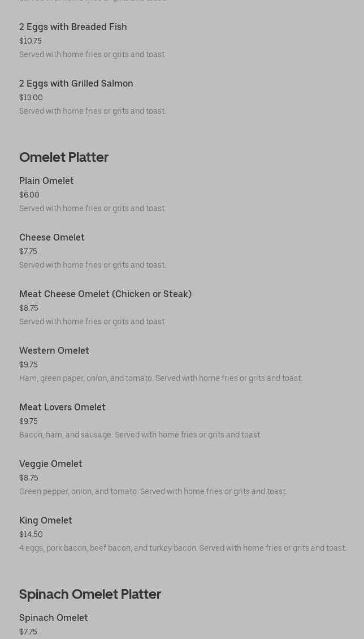The image size is (364, 639).
Task: Click the Western Omelet ingredients description
Action: (161, 379)
